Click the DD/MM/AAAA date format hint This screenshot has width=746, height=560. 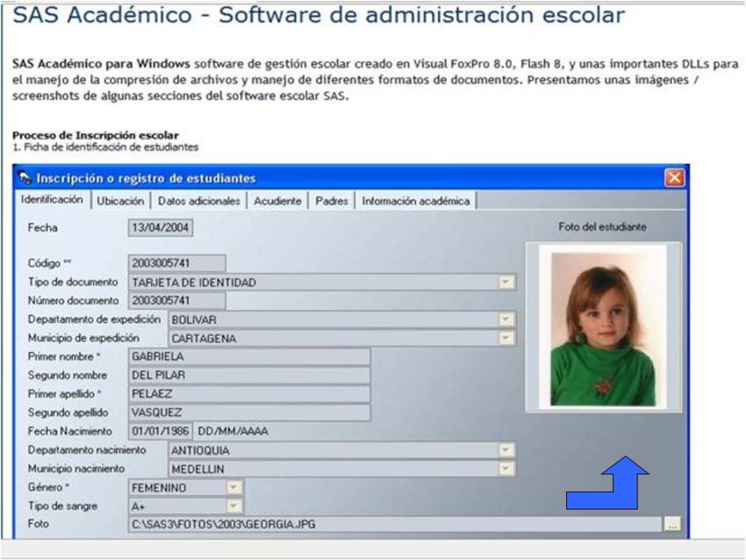[x=233, y=431]
